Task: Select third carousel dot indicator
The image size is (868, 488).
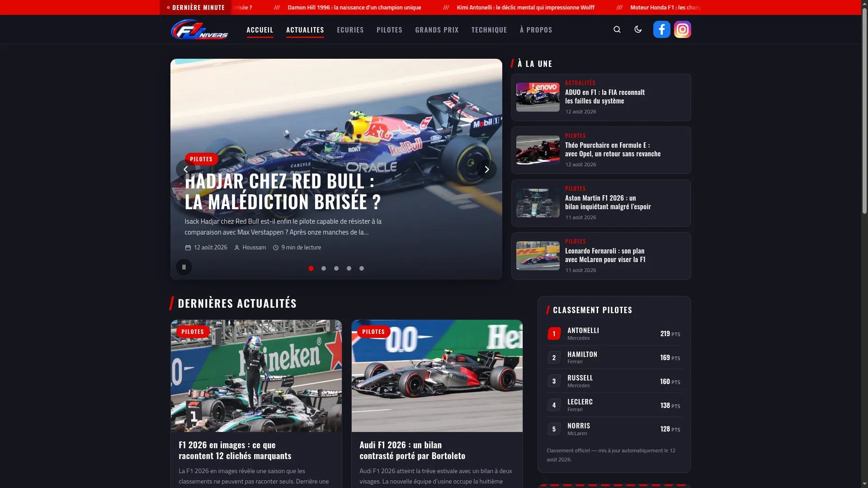Action: coord(336,268)
